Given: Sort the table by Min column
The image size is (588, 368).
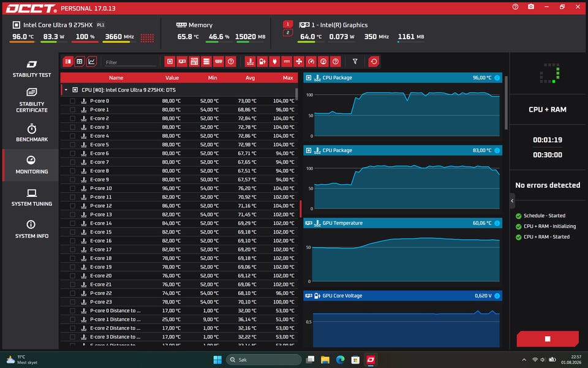Looking at the screenshot, I should coord(213,78).
